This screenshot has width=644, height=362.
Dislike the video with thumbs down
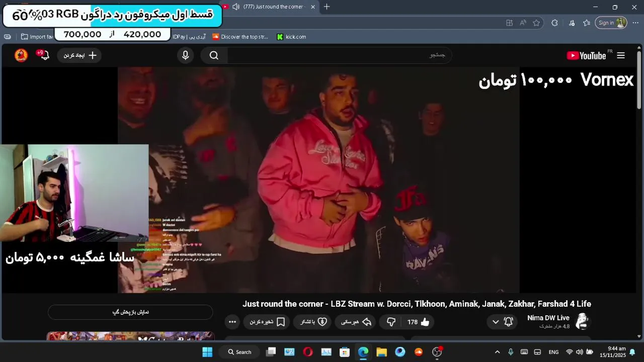click(x=391, y=322)
